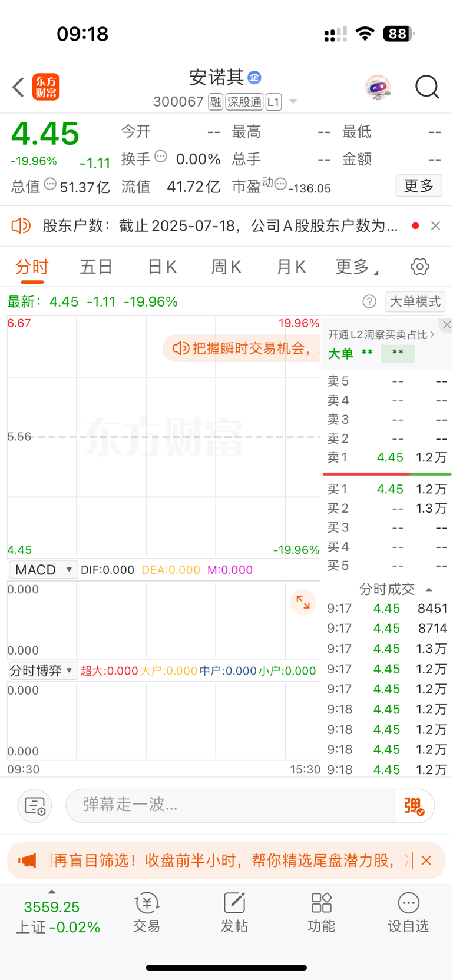Tap the 深股通 tag

[x=244, y=102]
